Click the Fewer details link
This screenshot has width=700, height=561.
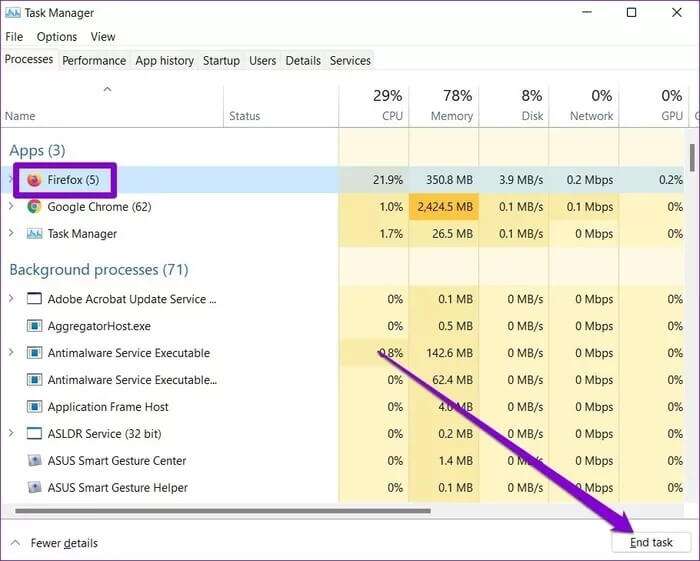[64, 543]
